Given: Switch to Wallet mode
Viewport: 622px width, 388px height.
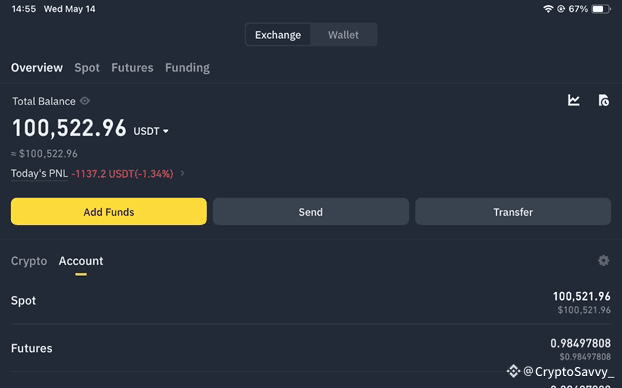Looking at the screenshot, I should click(343, 35).
